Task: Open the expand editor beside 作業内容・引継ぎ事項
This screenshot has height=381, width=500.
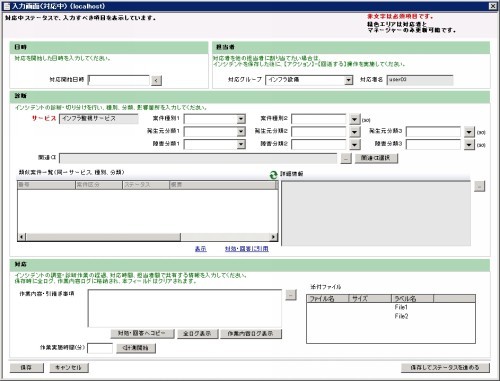Action: tap(291, 295)
